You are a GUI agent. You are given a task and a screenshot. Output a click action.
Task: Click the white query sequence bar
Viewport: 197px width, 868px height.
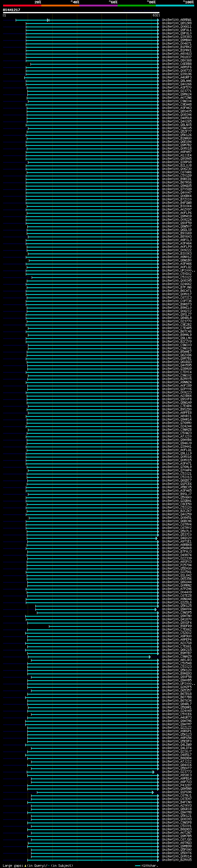click(x=81, y=13)
